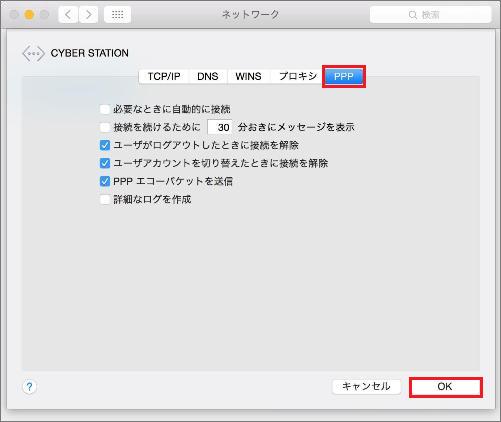Uncheck disconnect when user logs out

(105, 145)
